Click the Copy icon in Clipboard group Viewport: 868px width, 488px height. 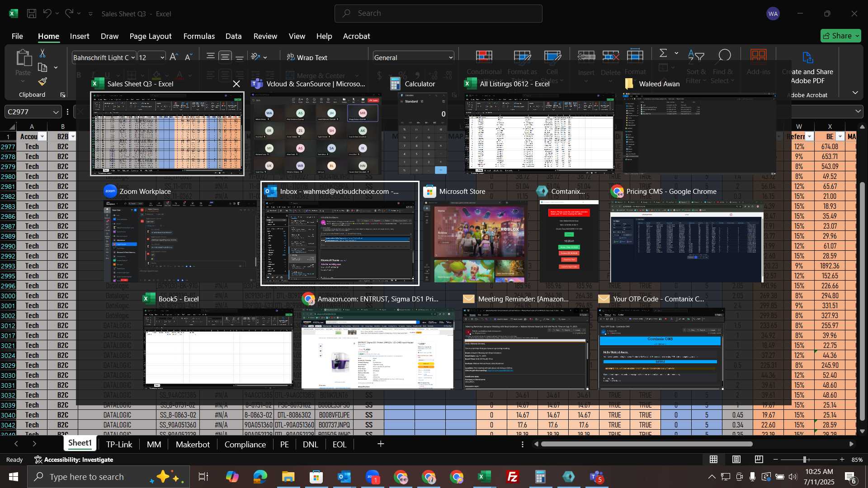tap(42, 67)
